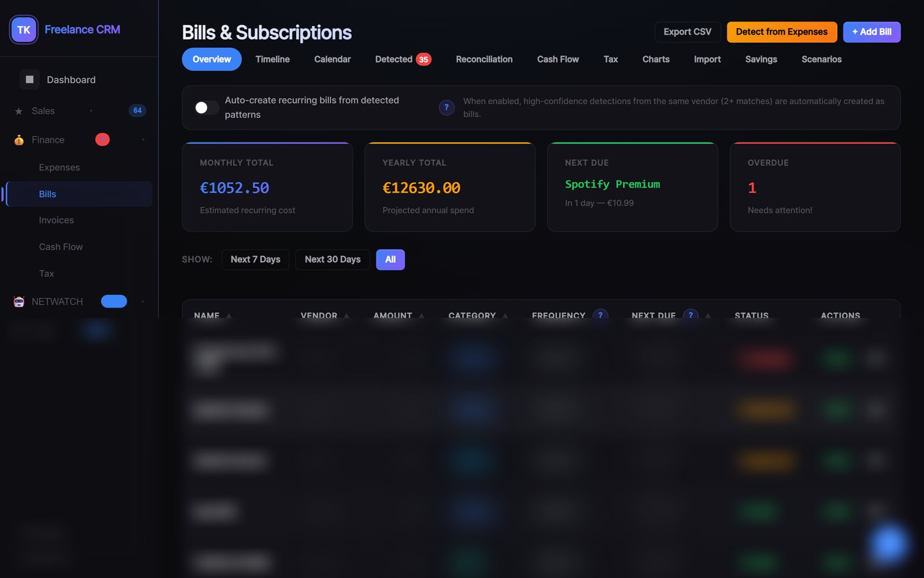924x578 pixels.
Task: Expand the Sales section chevron
Action: click(x=91, y=110)
